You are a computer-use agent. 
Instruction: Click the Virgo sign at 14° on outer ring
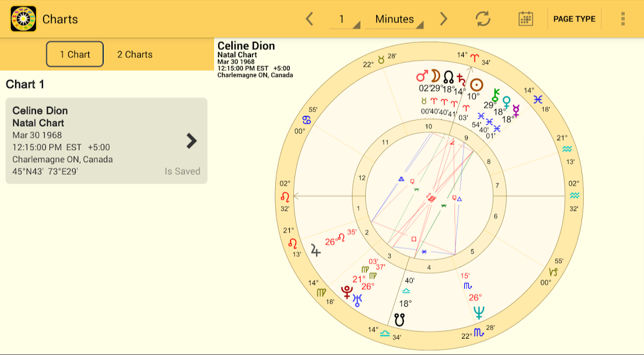point(321,292)
